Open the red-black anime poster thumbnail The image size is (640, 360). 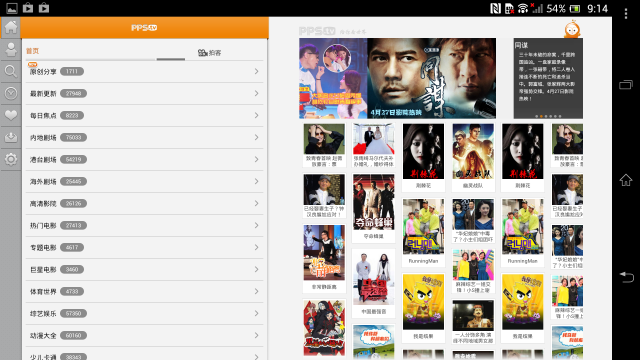click(x=324, y=329)
